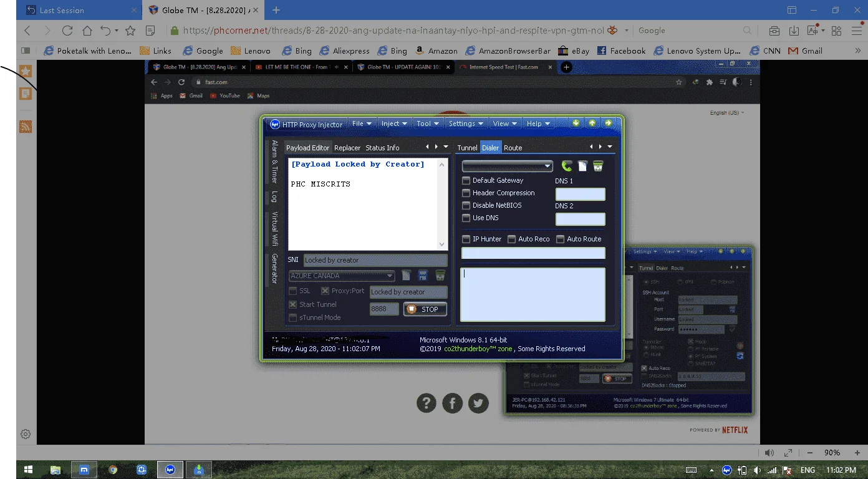Click the DNS 2 input field
The image size is (868, 479).
(x=580, y=219)
